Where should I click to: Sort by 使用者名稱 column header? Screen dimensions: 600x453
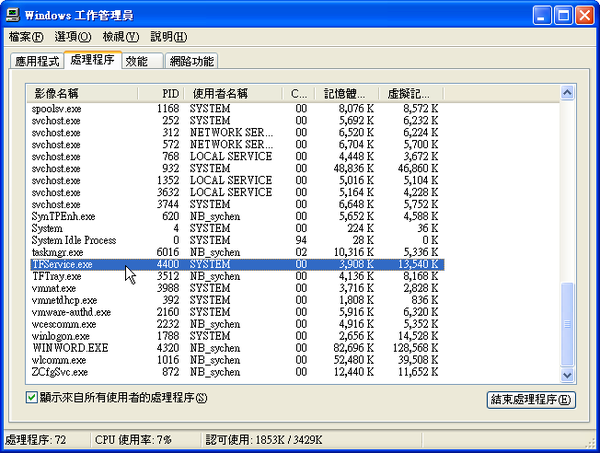click(233, 93)
